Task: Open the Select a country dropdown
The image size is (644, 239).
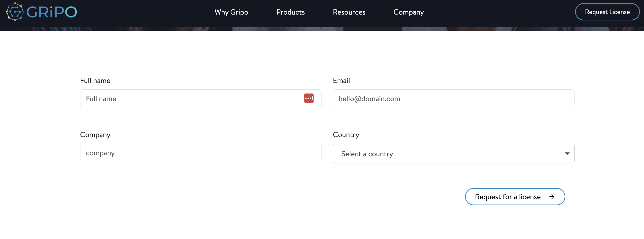Action: 449,154
